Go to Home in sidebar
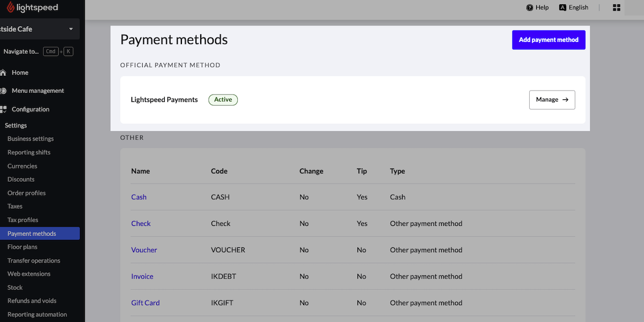644x322 pixels. (x=20, y=72)
